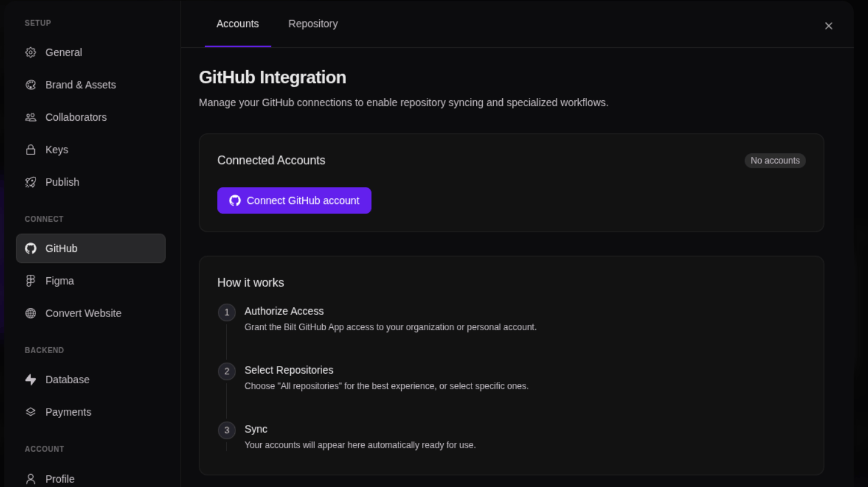Image resolution: width=868 pixels, height=487 pixels.
Task: Click step 1 number circle
Action: pyautogui.click(x=227, y=312)
